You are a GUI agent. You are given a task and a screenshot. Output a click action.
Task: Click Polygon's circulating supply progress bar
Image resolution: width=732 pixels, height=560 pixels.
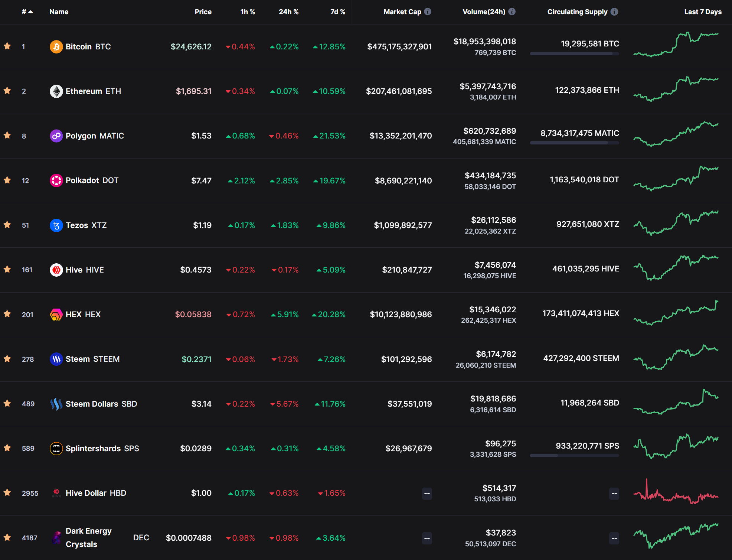pos(574,143)
